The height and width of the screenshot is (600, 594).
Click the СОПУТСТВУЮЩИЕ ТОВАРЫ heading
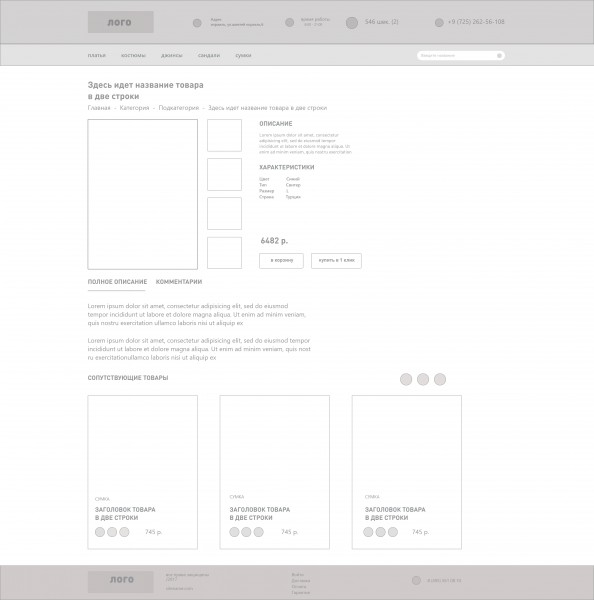click(128, 378)
